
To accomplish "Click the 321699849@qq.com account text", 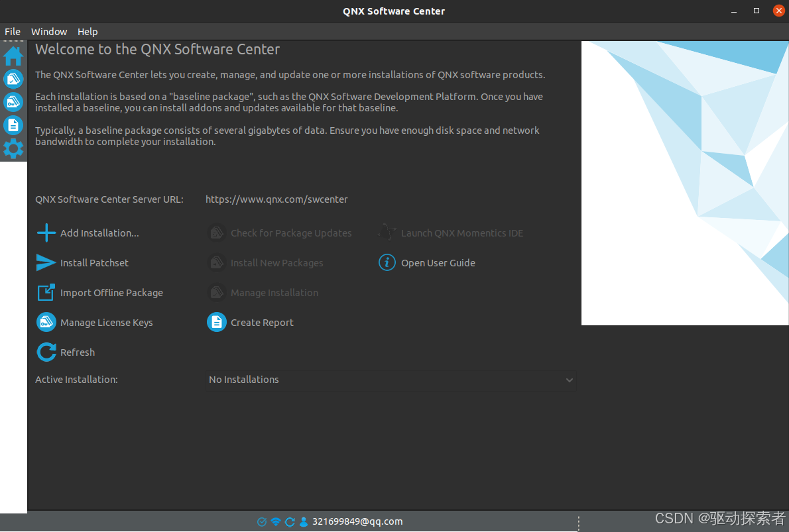I will (357, 521).
